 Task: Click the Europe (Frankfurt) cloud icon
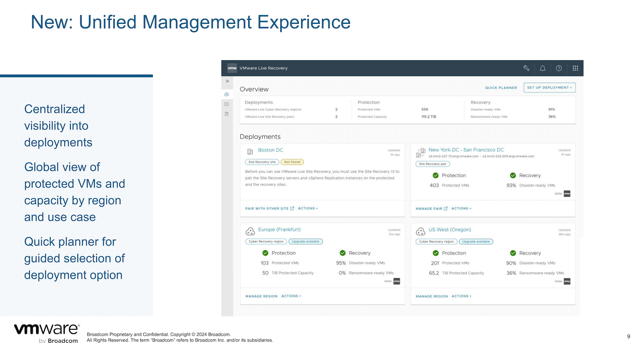tap(250, 232)
